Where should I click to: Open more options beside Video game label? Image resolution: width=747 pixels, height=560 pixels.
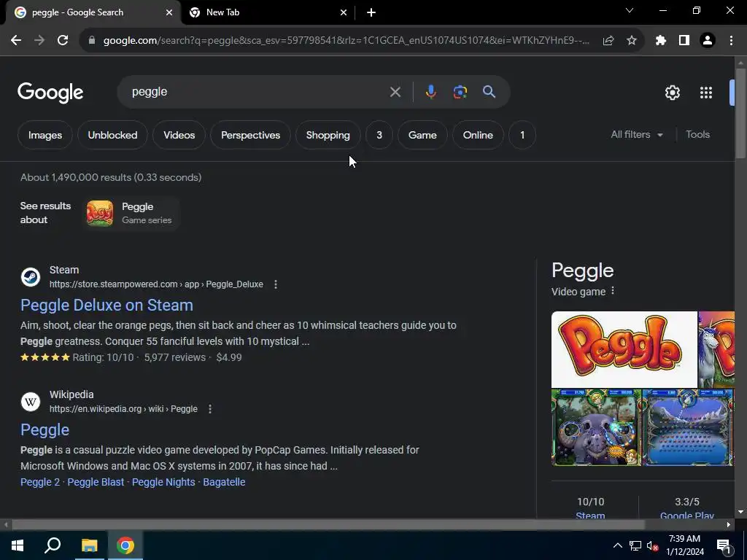[x=613, y=291]
